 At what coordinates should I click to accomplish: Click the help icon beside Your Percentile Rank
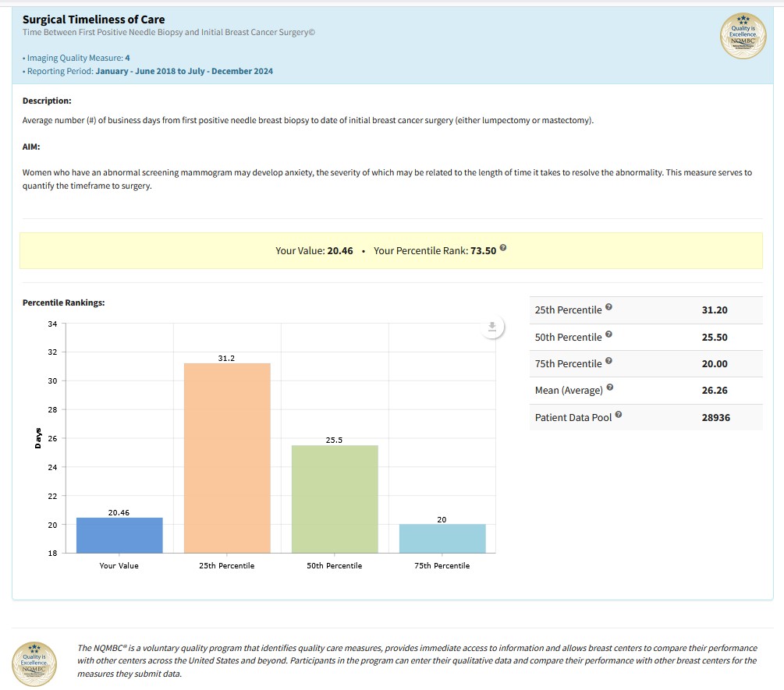(503, 249)
